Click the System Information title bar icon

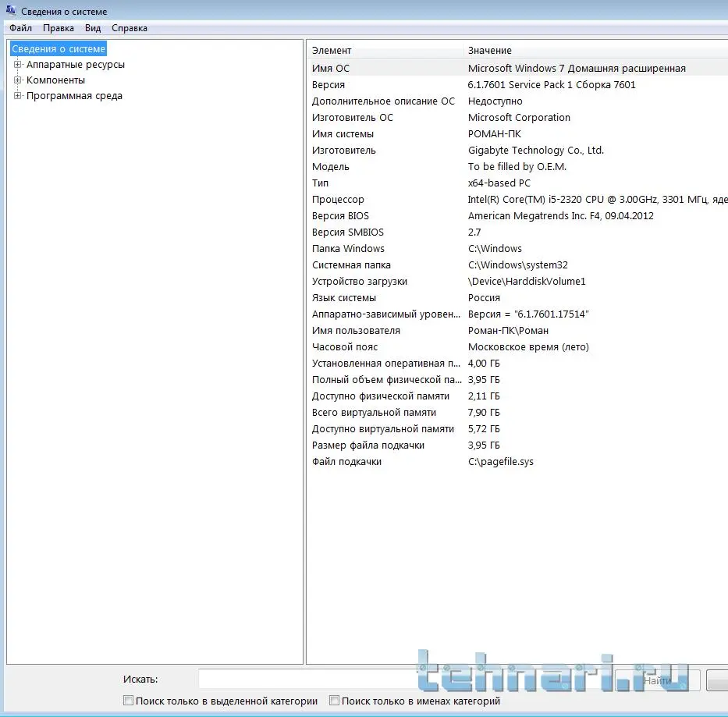pyautogui.click(x=11, y=9)
